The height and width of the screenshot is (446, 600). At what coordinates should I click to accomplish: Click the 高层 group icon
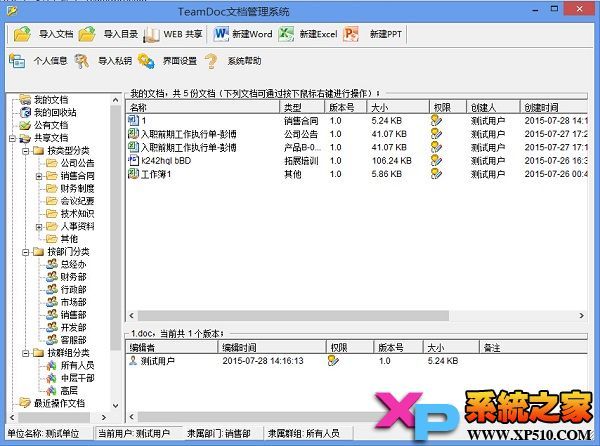click(52, 391)
